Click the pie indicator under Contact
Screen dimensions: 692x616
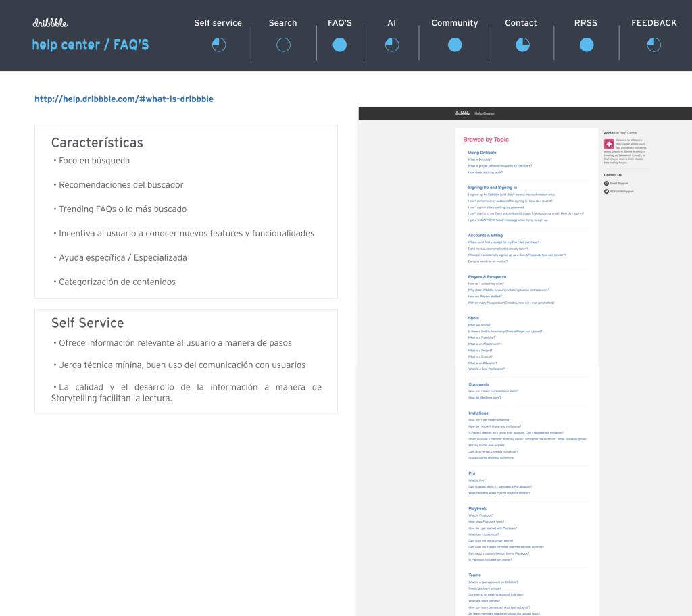pos(522,45)
